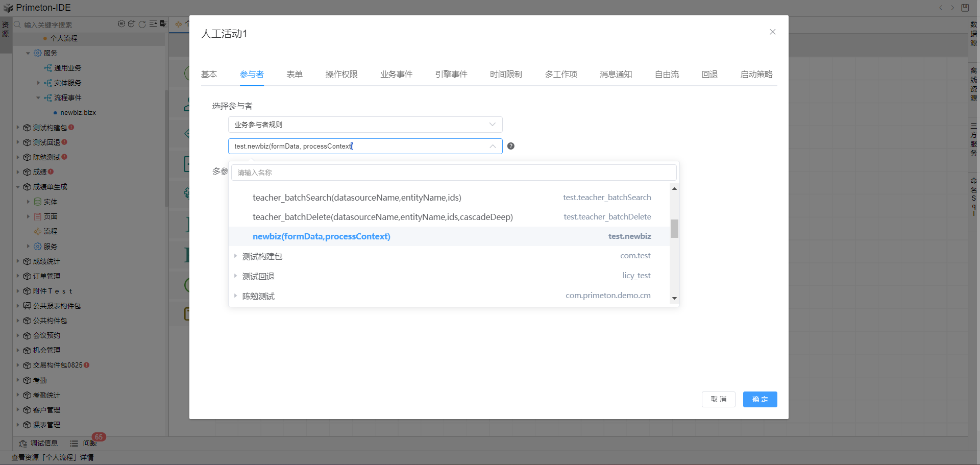Click the save icon in top right
This screenshot has height=465, width=980.
point(965,8)
